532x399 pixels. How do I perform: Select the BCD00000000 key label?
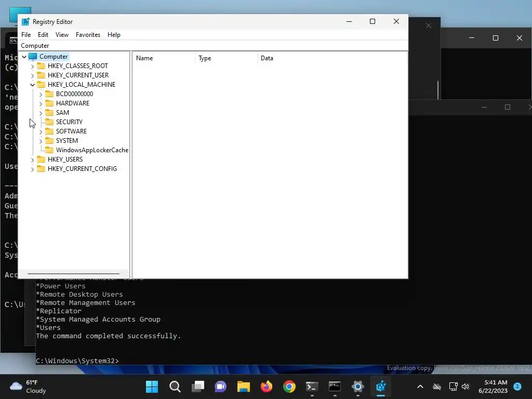(74, 94)
